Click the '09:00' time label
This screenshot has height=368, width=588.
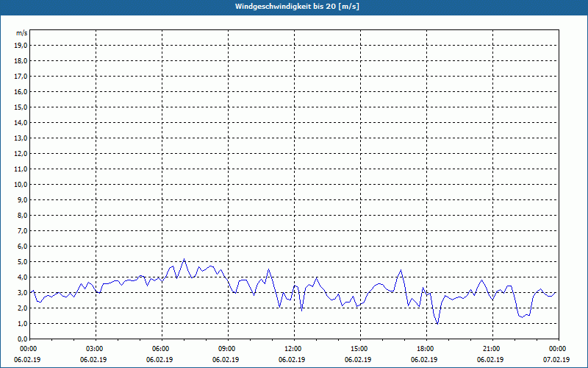point(229,349)
